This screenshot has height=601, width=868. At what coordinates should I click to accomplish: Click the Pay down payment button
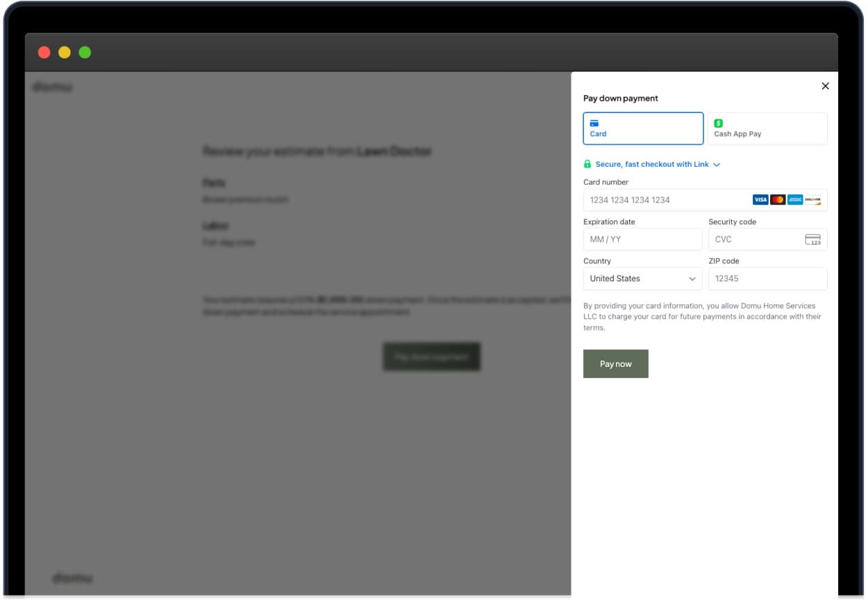point(431,356)
